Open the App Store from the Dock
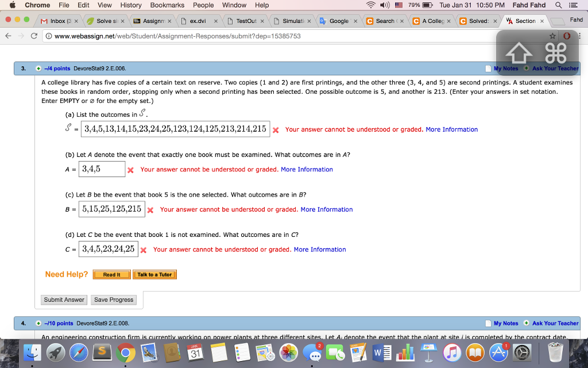Viewport: 588px width, 368px height. (x=498, y=353)
